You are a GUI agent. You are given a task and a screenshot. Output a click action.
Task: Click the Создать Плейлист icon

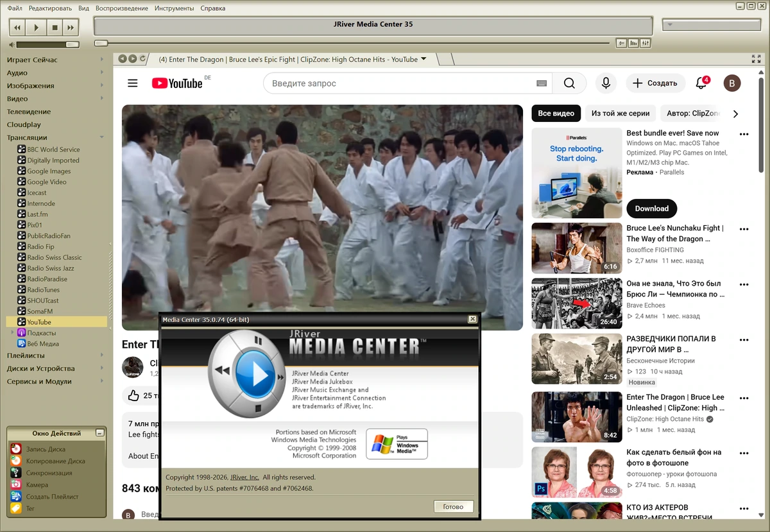(x=16, y=497)
